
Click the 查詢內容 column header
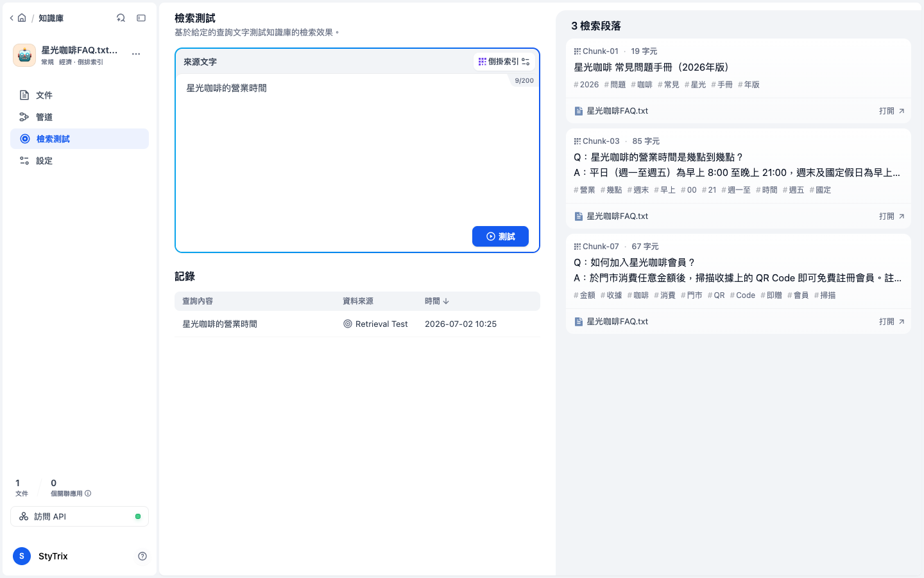tap(198, 301)
